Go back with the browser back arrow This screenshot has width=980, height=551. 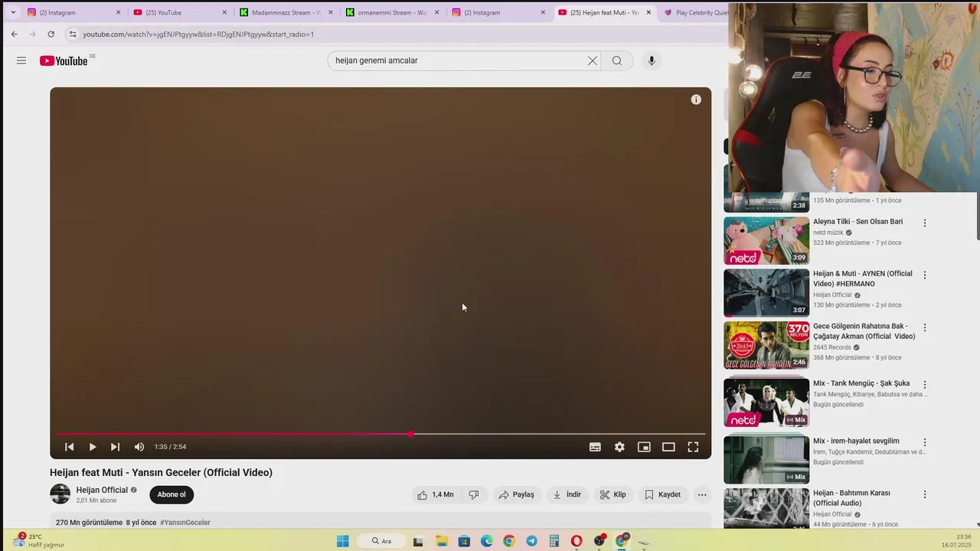pos(14,34)
